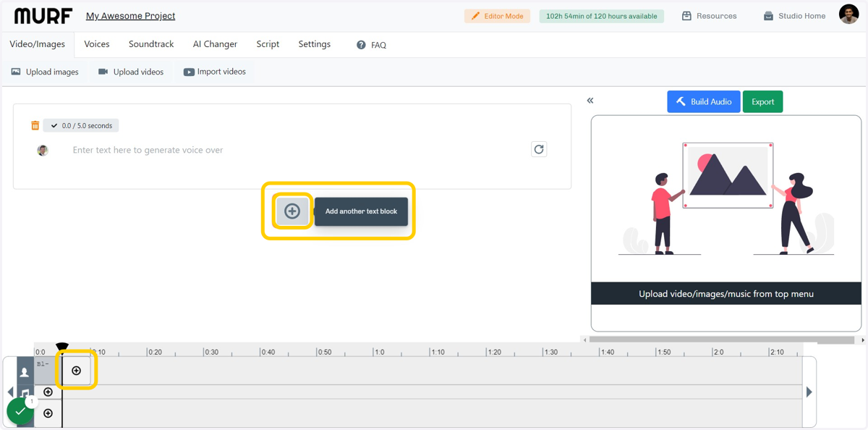Click the MURF logo
The width and height of the screenshot is (868, 430).
43,16
